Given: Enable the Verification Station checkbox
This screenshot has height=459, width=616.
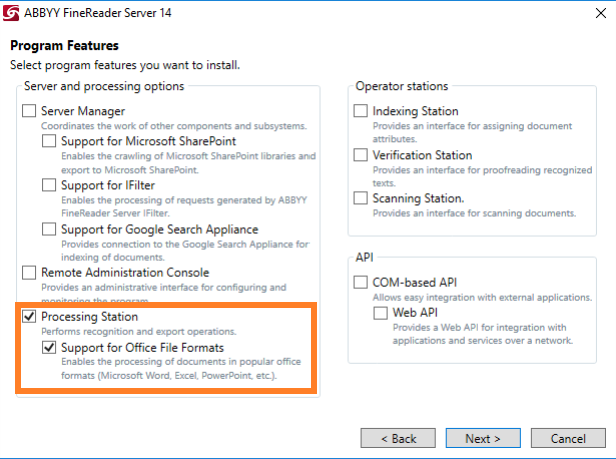Looking at the screenshot, I should pyautogui.click(x=361, y=155).
